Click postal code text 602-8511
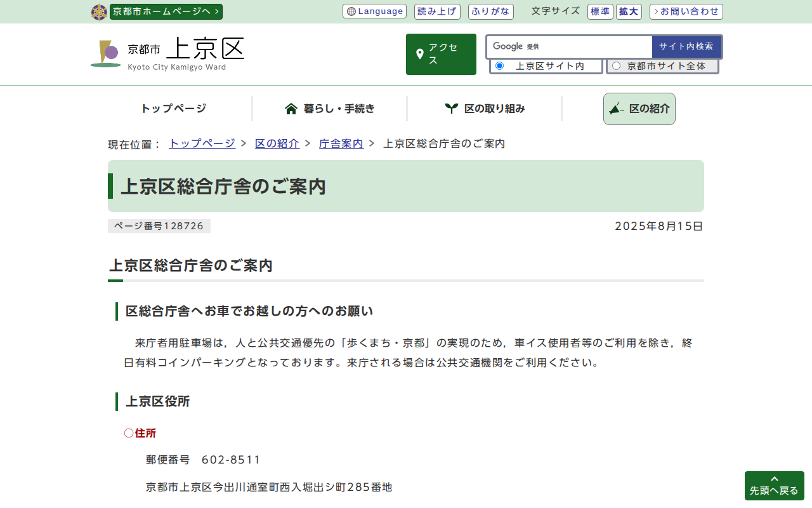The height and width of the screenshot is (508, 812). pyautogui.click(x=231, y=460)
